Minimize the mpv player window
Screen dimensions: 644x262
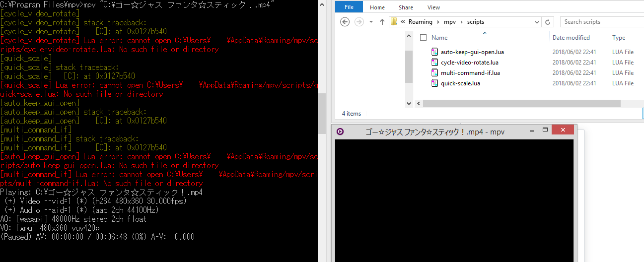531,130
